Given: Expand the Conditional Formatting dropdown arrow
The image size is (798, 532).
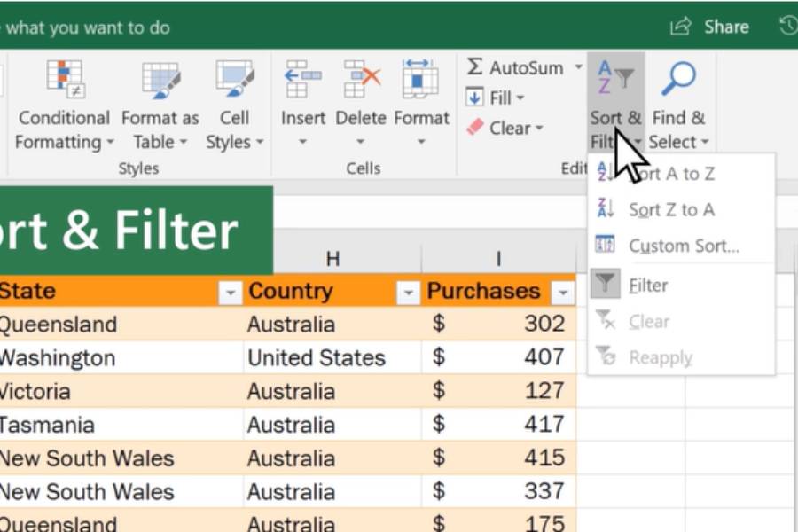Looking at the screenshot, I should 111,142.
